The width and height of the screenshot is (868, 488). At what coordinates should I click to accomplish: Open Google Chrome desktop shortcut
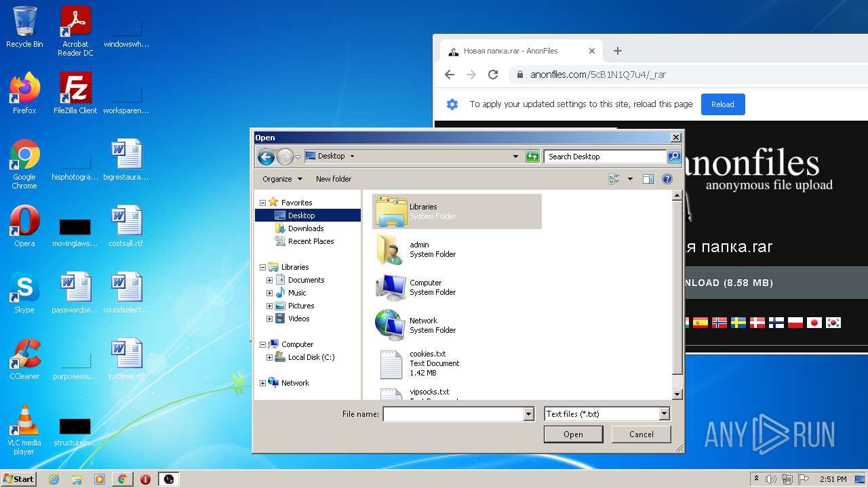[24, 165]
